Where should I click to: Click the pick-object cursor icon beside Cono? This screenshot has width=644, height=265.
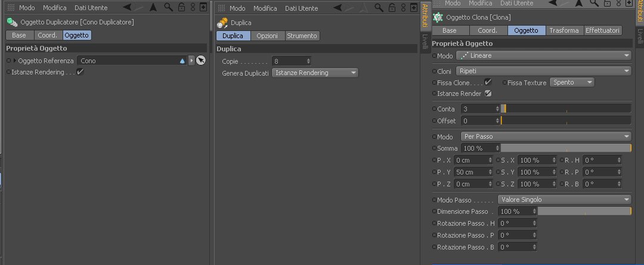[200, 61]
